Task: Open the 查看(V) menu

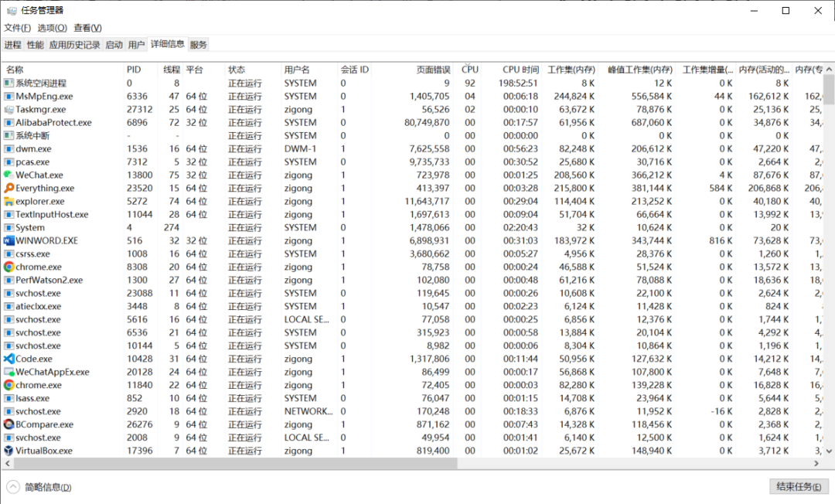Action: (88, 28)
